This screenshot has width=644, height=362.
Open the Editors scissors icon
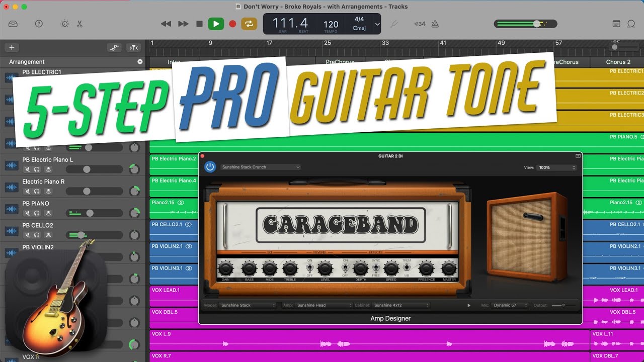coord(79,24)
